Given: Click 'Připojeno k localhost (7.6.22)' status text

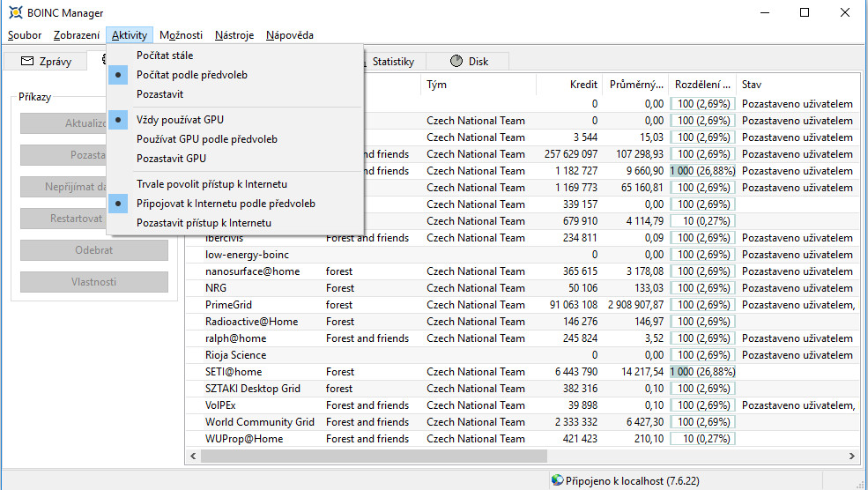Looking at the screenshot, I should [x=632, y=480].
